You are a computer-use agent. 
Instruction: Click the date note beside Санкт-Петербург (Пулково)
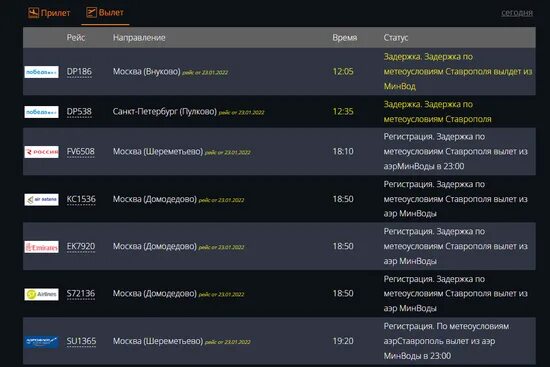click(x=242, y=113)
